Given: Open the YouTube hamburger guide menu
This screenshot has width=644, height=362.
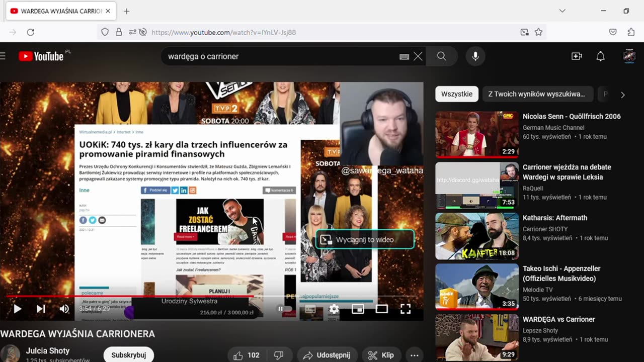Looking at the screenshot, I should coord(3,56).
